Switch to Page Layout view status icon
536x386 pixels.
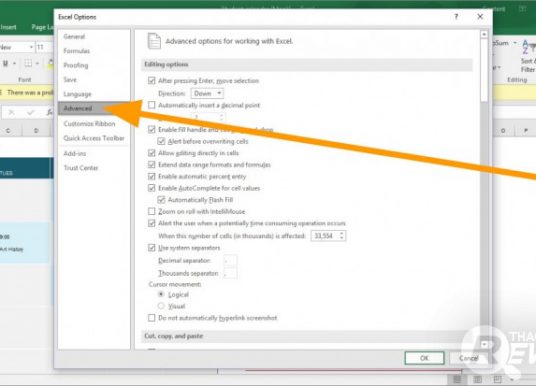pos(477,380)
